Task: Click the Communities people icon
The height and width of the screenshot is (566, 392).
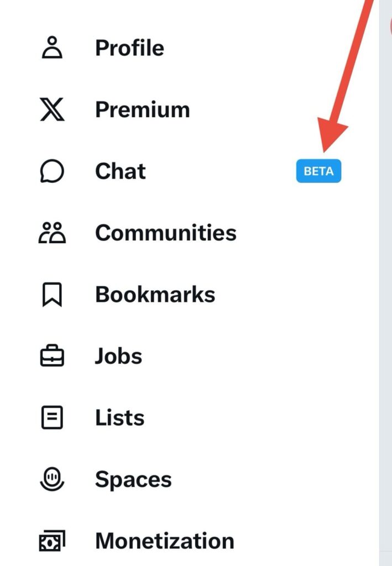Action: pyautogui.click(x=53, y=233)
